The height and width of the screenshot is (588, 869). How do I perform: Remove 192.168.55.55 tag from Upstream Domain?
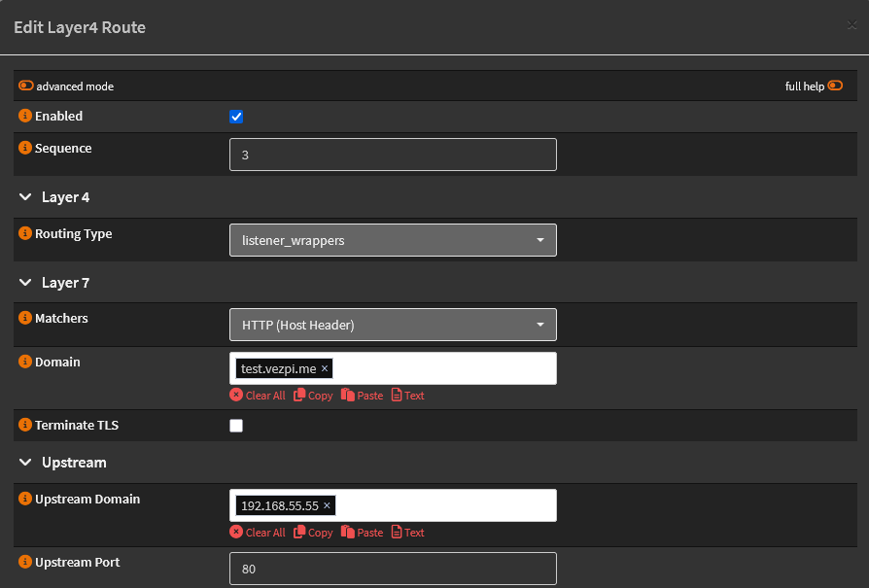[327, 506]
